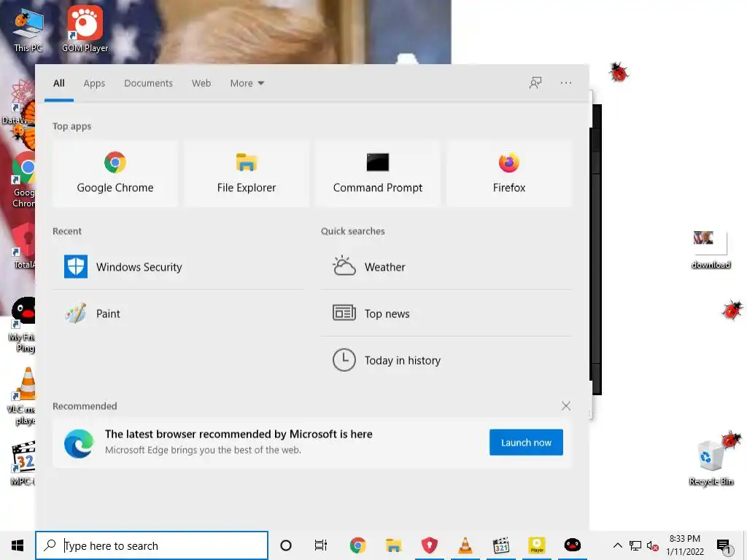Image resolution: width=747 pixels, height=560 pixels.
Task: Open Chrome from the taskbar
Action: tap(357, 545)
